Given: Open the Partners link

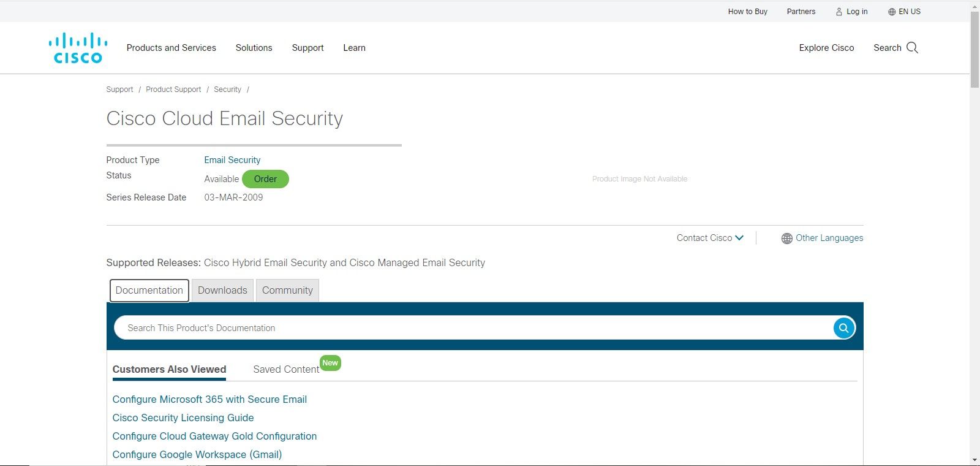Looking at the screenshot, I should pyautogui.click(x=801, y=12).
